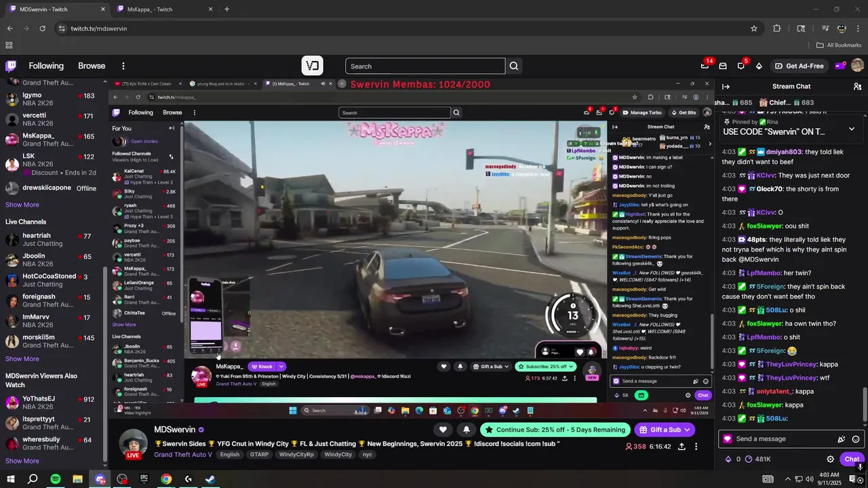The width and height of the screenshot is (868, 488).
Task: Open All Bookmarks folder
Action: click(839, 45)
